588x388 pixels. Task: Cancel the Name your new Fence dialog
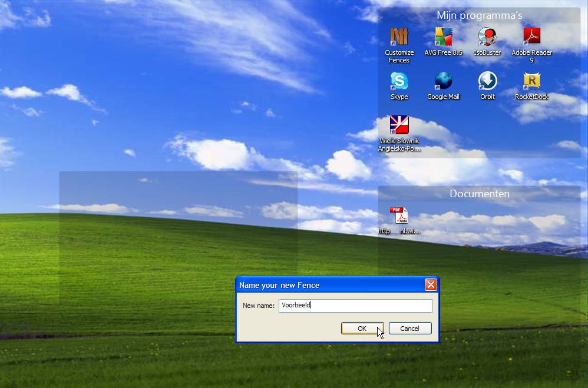410,329
